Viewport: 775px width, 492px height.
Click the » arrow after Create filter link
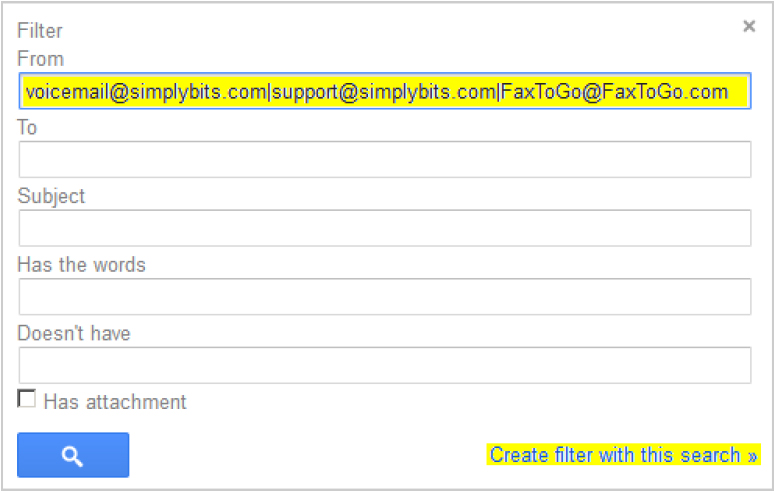752,456
